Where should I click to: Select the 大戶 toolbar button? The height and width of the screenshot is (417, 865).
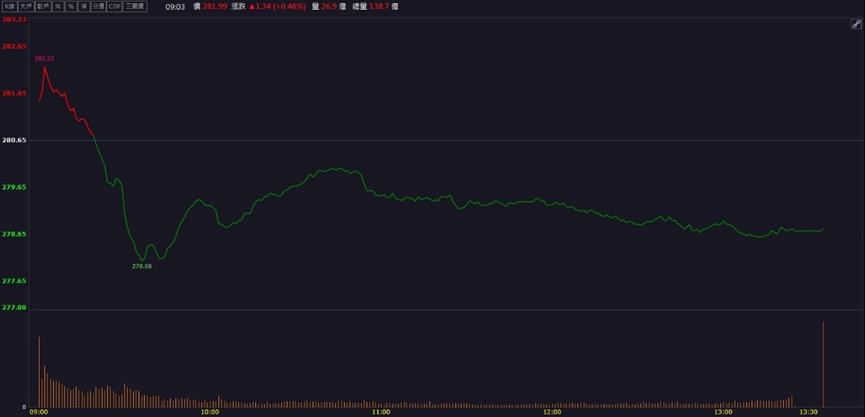[26, 7]
